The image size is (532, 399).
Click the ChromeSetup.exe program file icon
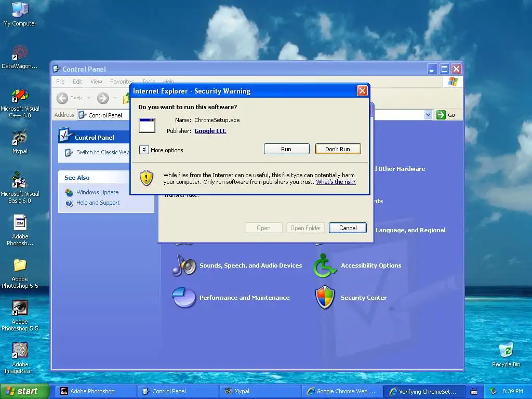[x=147, y=125]
